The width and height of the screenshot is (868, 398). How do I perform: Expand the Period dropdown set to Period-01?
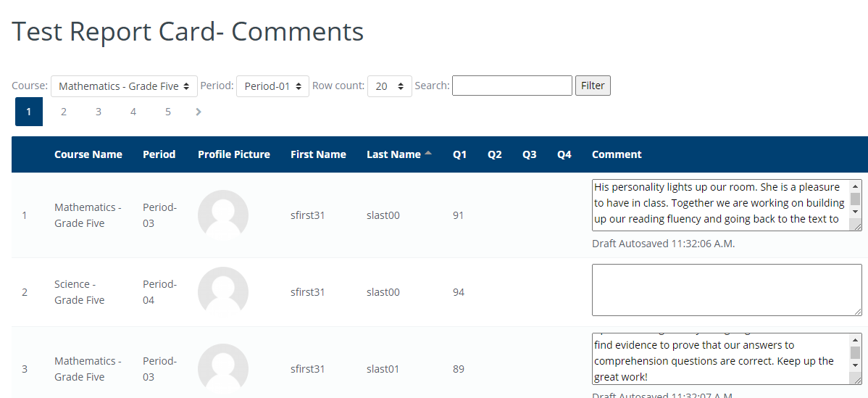coord(272,86)
